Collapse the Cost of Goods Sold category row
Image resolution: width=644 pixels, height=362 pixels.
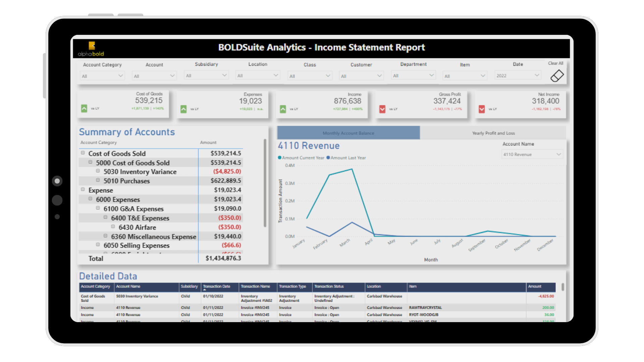click(83, 153)
